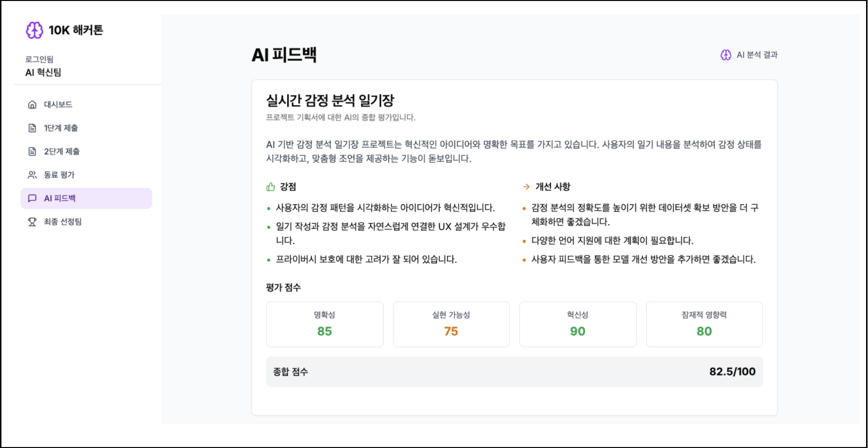Screen dimensions: 868x448
Task: Click the 잠재적 영향력 score card
Action: (704, 324)
